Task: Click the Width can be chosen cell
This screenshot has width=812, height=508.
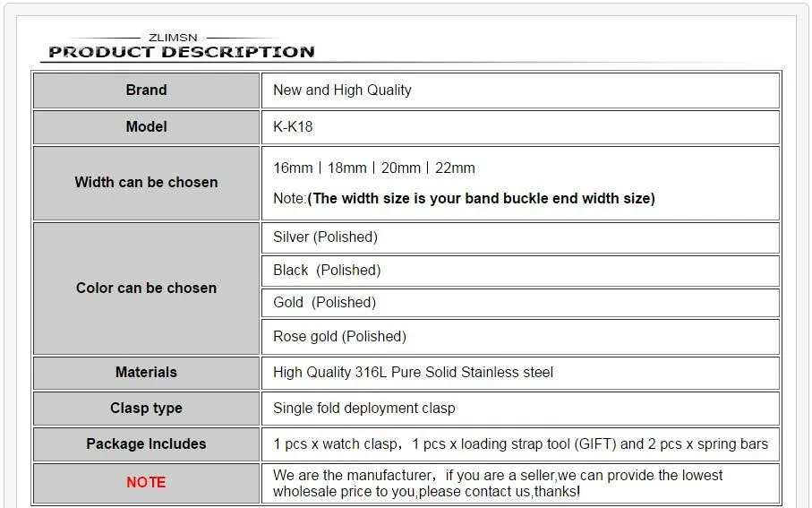Action: 146,183
